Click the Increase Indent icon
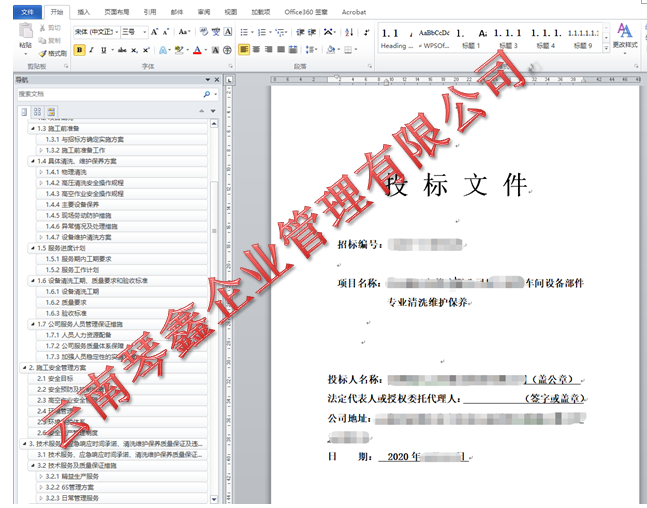Image resolution: width=647 pixels, height=508 pixels. coord(312,32)
